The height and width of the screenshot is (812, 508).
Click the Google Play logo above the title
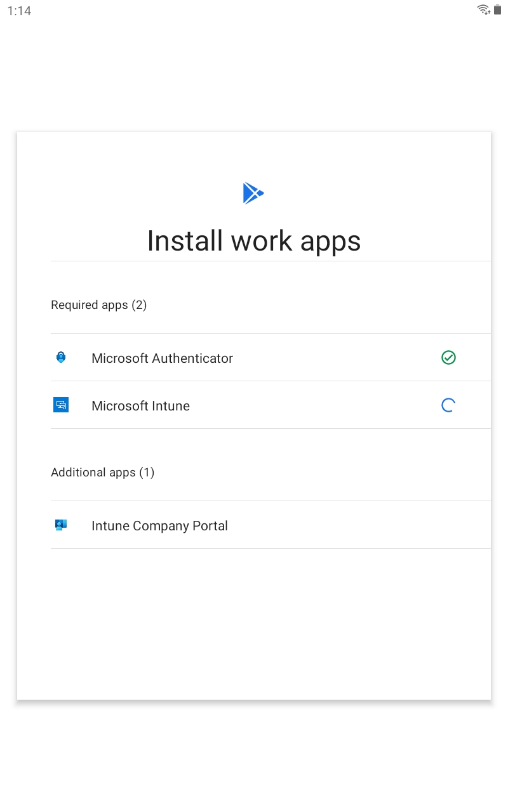tap(253, 193)
